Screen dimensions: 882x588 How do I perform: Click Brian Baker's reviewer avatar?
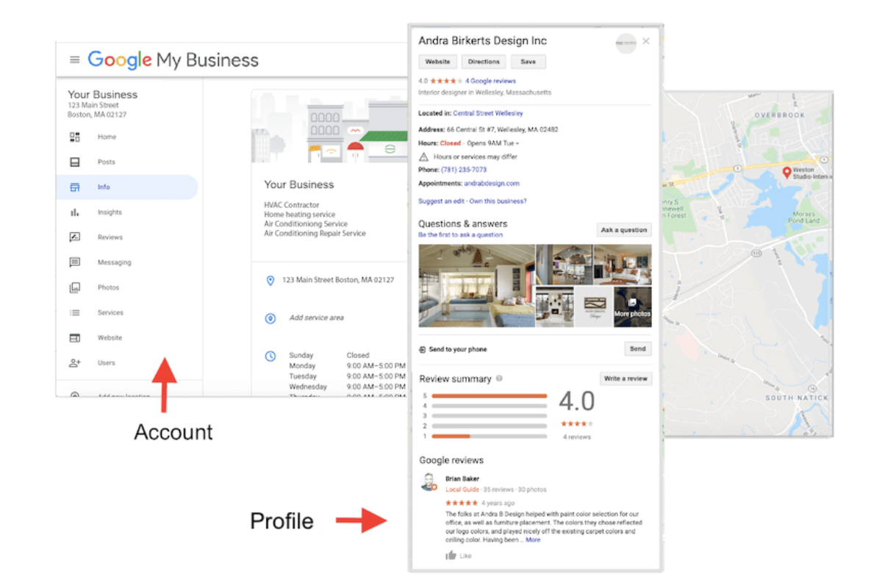click(429, 482)
